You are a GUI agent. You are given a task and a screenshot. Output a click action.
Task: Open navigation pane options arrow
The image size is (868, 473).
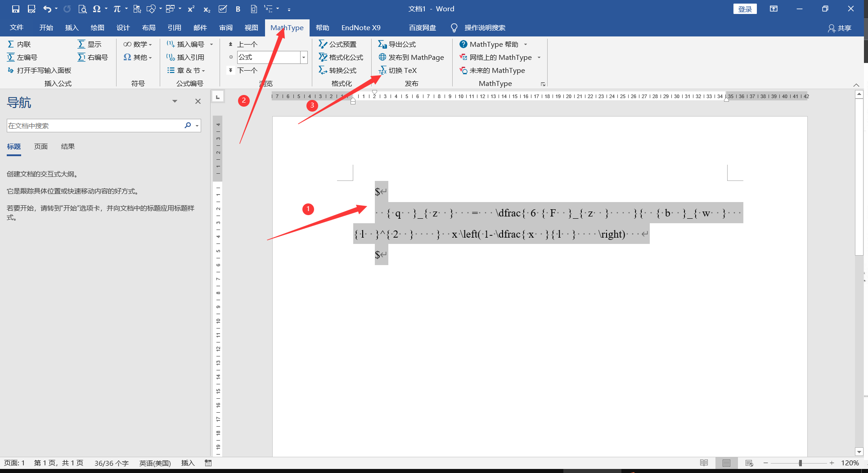tap(175, 101)
